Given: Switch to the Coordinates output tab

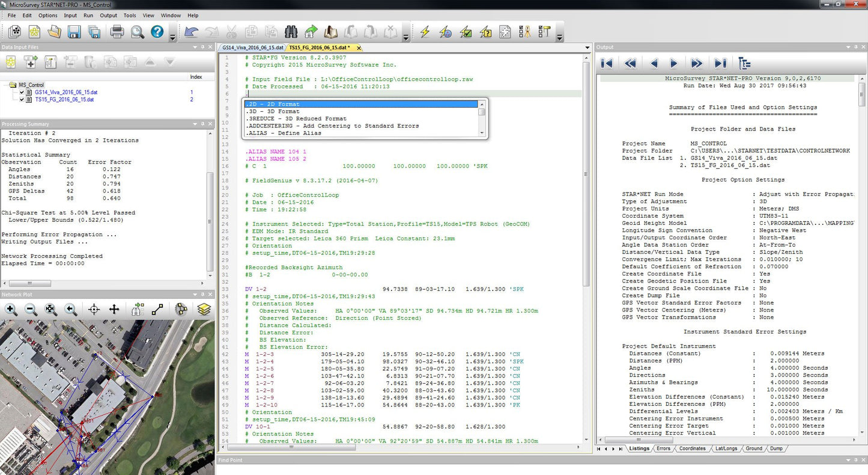Looking at the screenshot, I should pyautogui.click(x=692, y=449).
